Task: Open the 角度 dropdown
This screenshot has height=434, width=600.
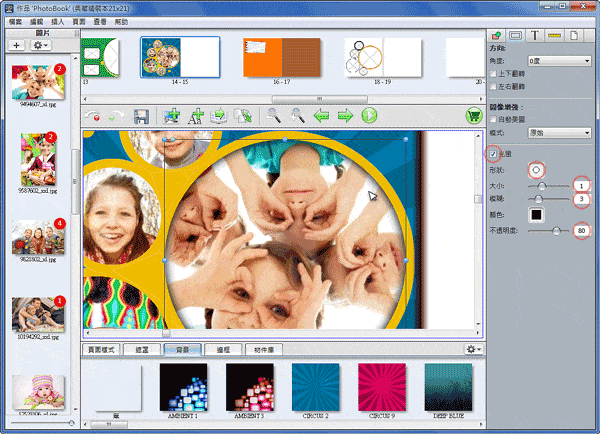Action: [556, 60]
